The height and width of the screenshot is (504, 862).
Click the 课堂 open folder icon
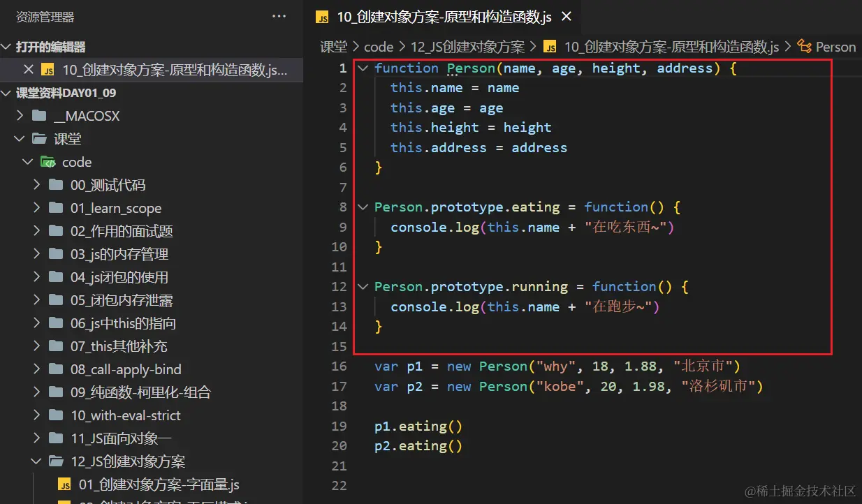[x=41, y=139]
